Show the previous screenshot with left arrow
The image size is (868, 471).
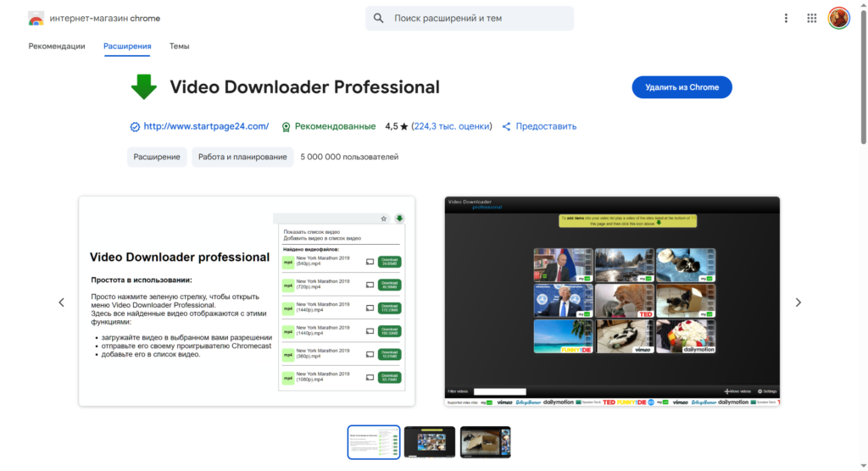point(61,302)
